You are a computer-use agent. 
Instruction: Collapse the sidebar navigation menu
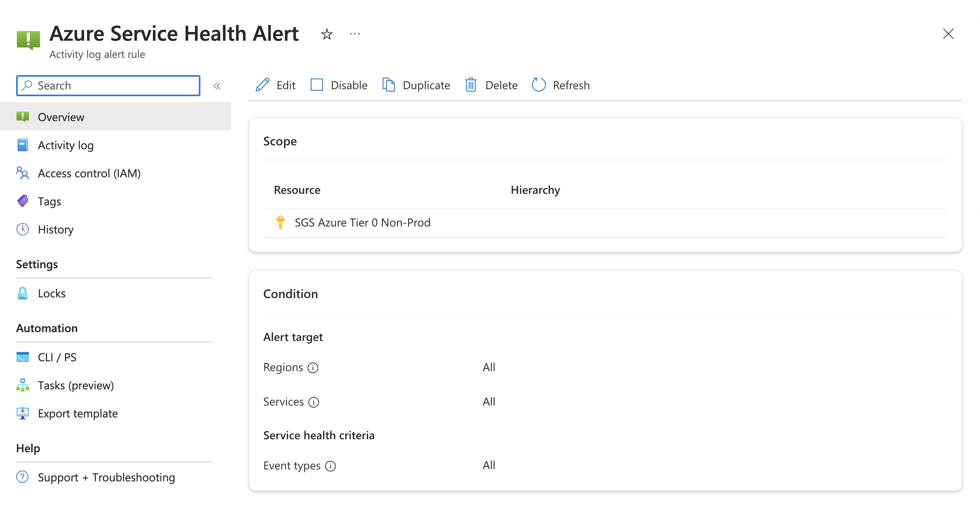217,86
